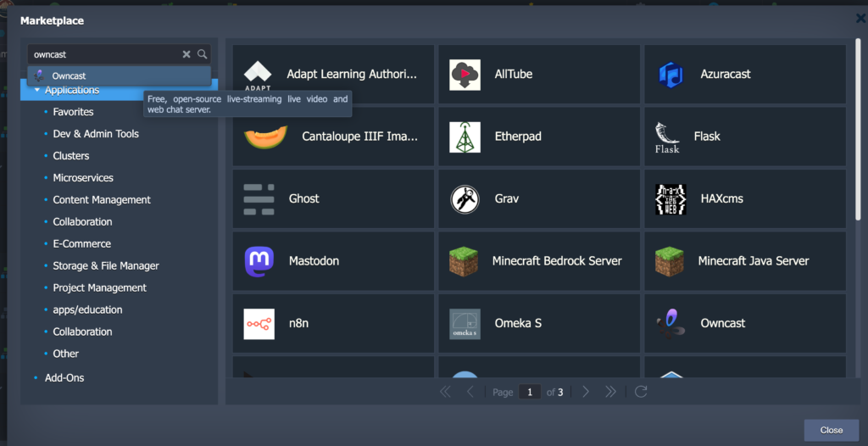Select the apps/education category
Viewport: 868px width, 446px height.
[87, 309]
